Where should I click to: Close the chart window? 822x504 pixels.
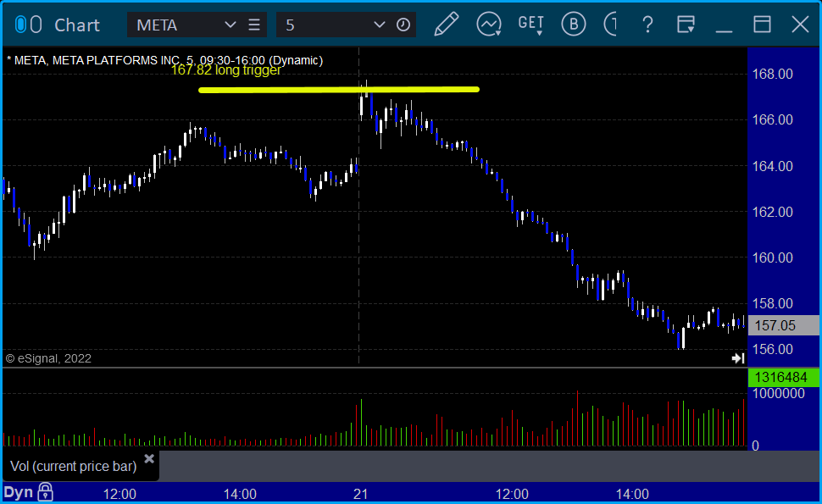[801, 25]
